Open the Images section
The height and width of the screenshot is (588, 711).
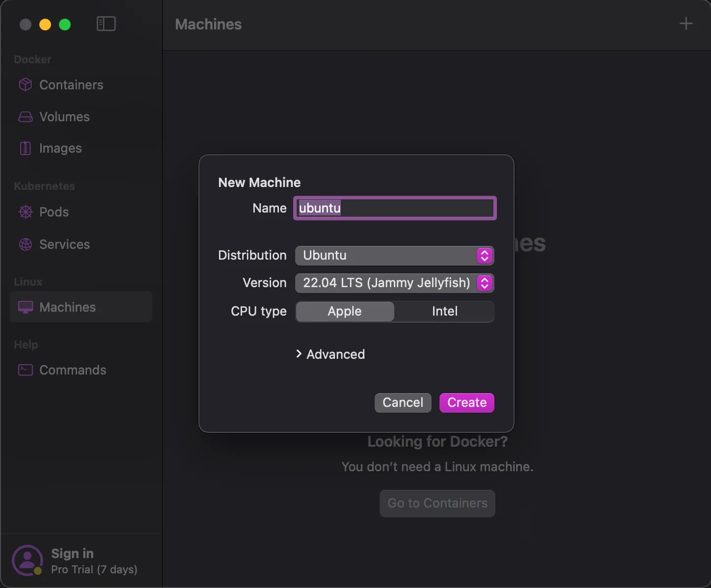point(81,148)
